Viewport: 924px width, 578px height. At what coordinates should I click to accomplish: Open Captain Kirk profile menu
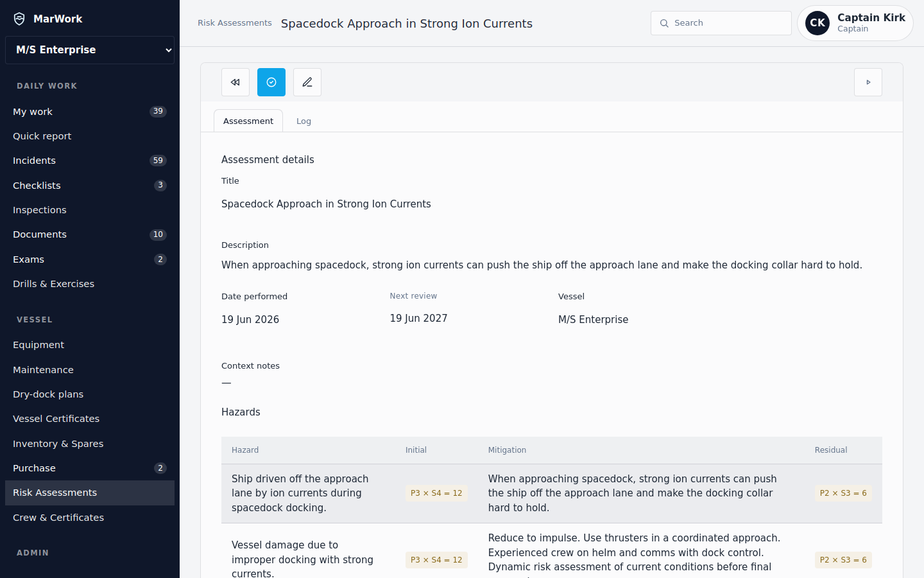(x=855, y=23)
